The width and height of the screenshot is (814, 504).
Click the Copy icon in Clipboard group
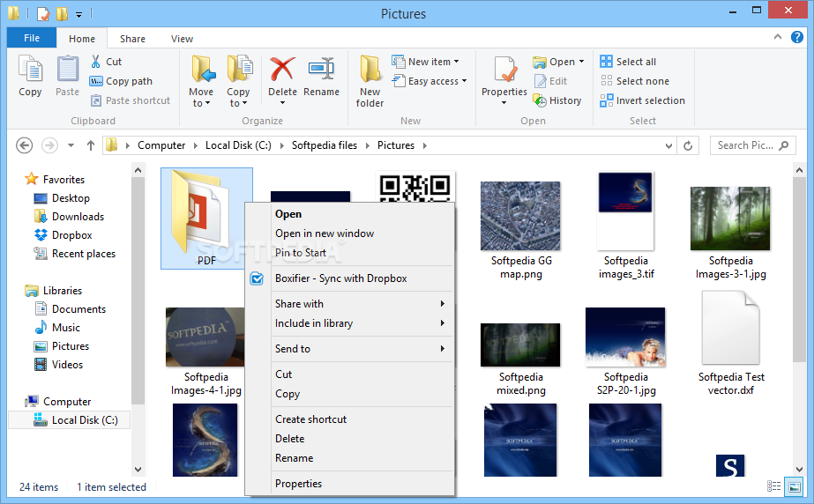click(30, 69)
